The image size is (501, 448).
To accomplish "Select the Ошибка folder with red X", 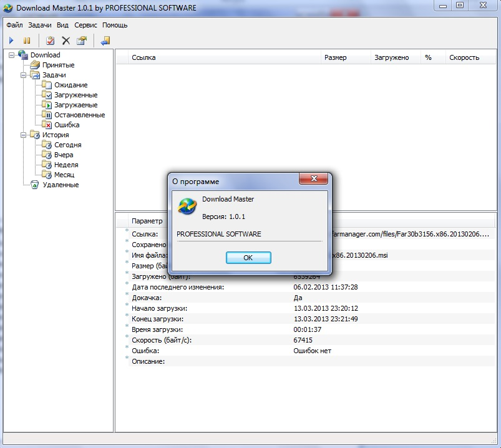I will pyautogui.click(x=66, y=125).
